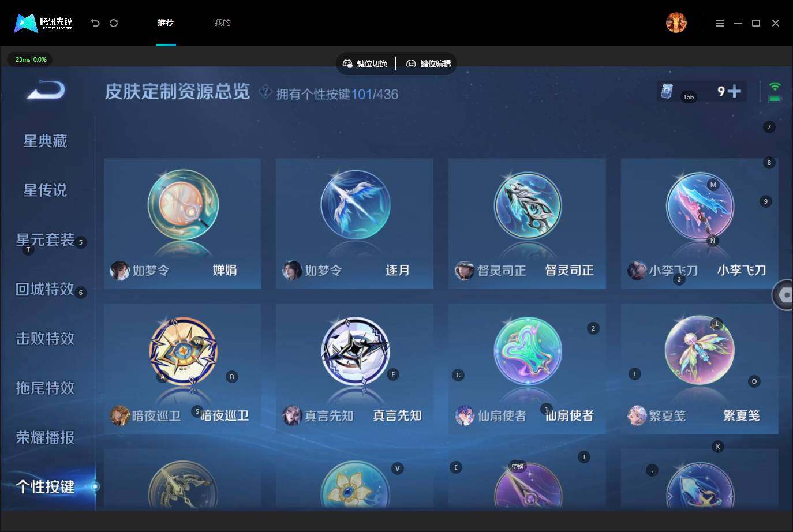The image size is (793, 532).
Task: Select 拖尾特效 in the sidebar
Action: click(45, 388)
